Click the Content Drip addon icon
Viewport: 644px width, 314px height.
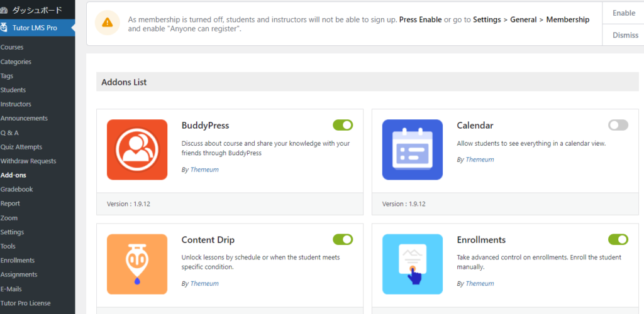click(x=137, y=264)
